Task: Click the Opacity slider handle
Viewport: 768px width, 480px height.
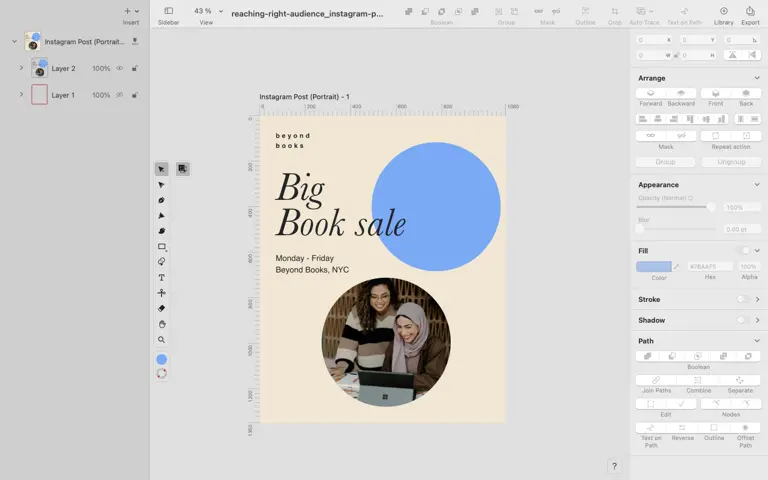Action: 711,207
